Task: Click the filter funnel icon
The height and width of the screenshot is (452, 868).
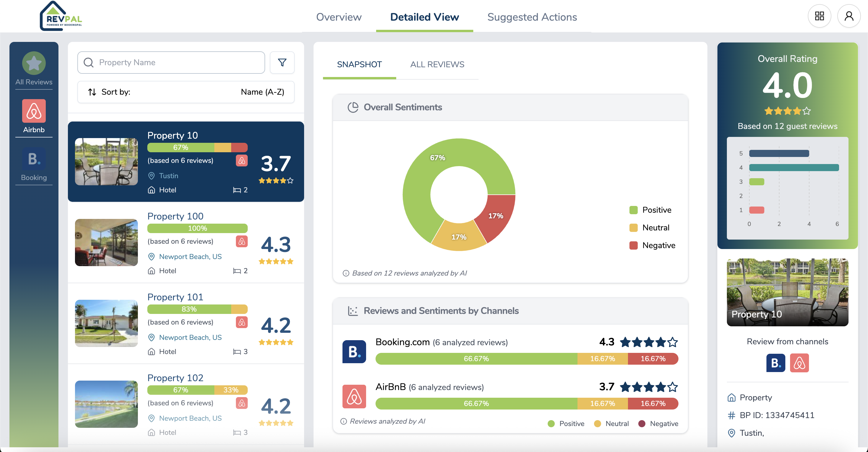Action: point(282,62)
